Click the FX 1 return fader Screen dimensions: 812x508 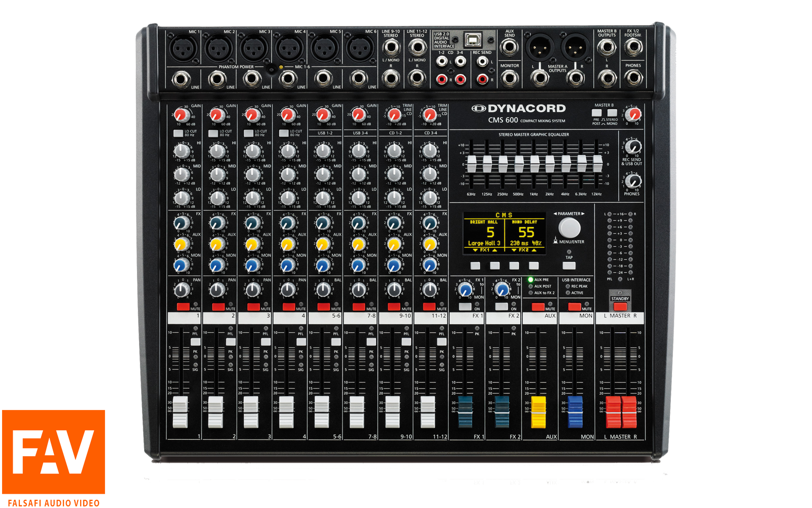tap(465, 412)
